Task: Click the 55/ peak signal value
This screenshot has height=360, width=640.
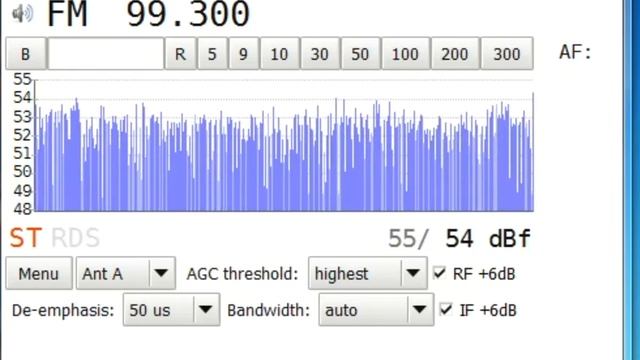Action: click(x=408, y=238)
